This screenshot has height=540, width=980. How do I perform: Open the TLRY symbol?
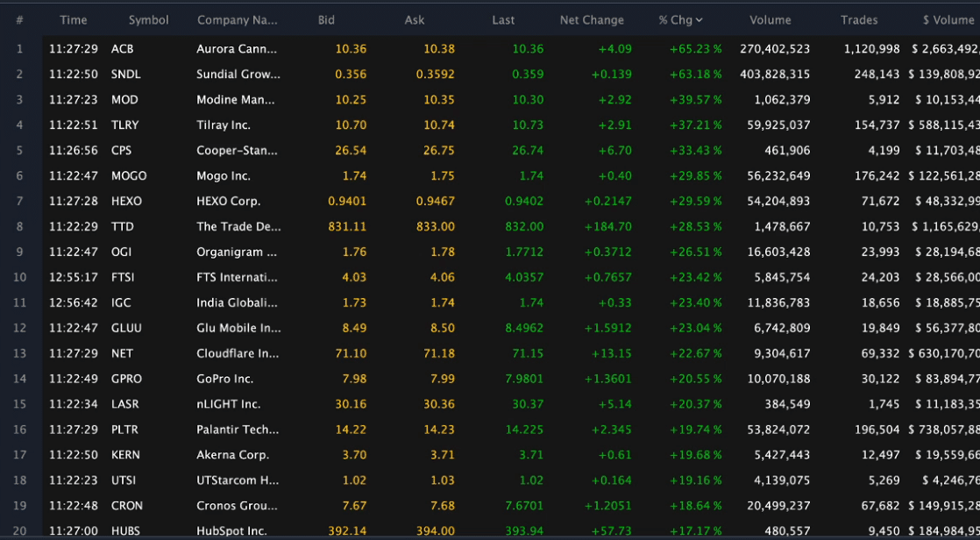tap(125, 125)
